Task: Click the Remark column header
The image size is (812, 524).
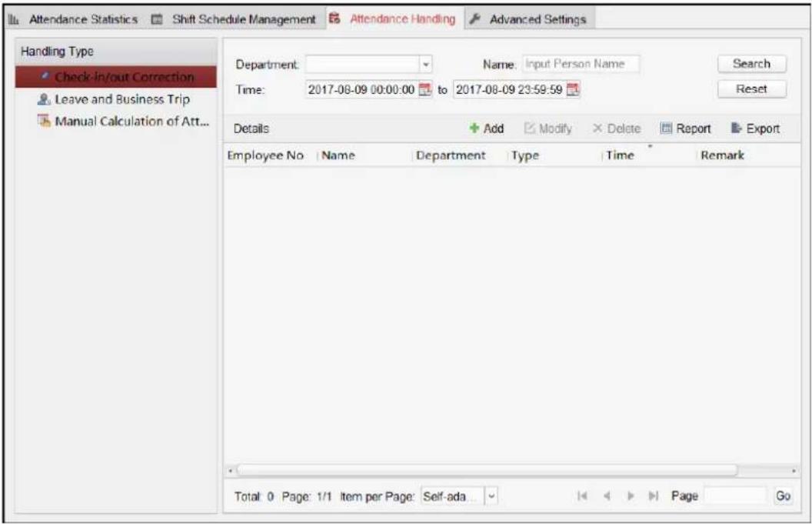Action: click(x=748, y=155)
